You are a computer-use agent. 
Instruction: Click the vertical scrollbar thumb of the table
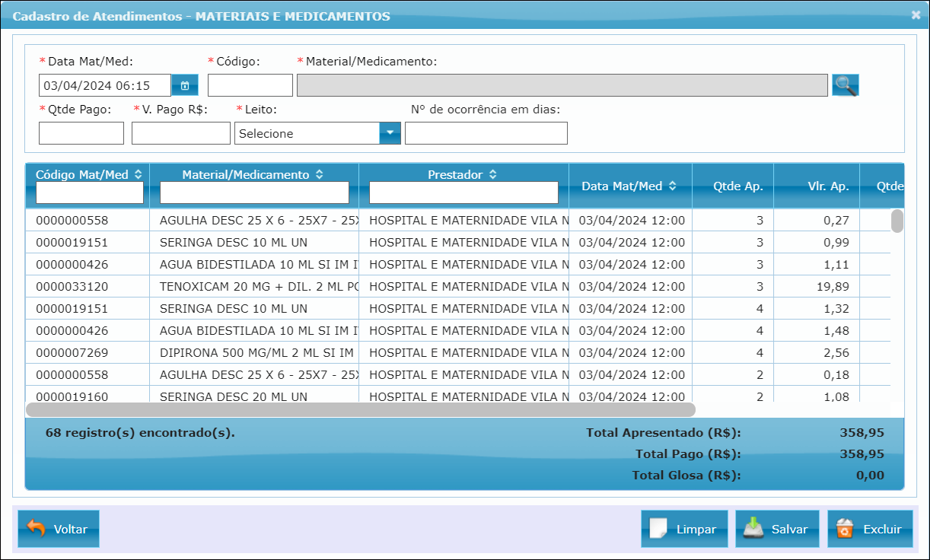(897, 221)
